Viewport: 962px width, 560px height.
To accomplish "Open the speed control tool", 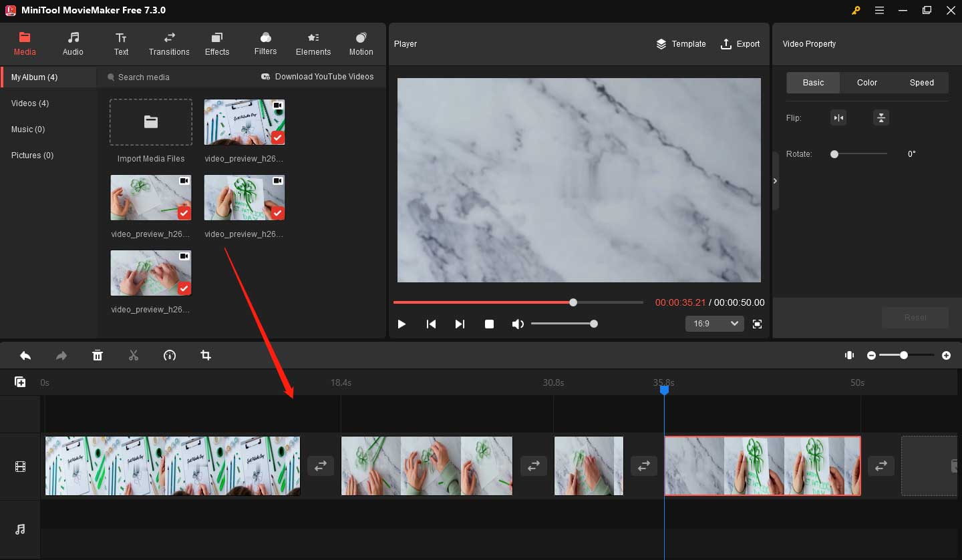I will tap(170, 356).
